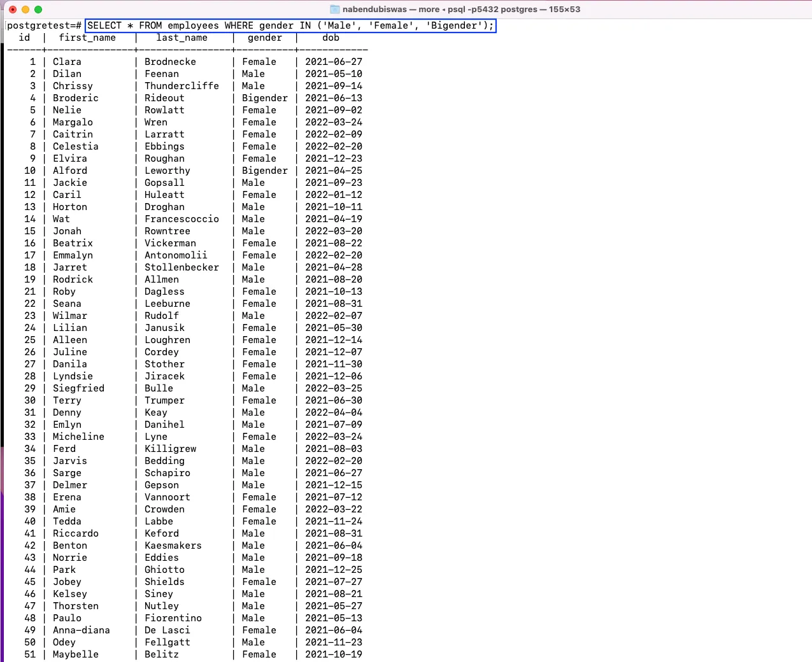Click date 2022-04-04 in Denny's row

pyautogui.click(x=334, y=412)
